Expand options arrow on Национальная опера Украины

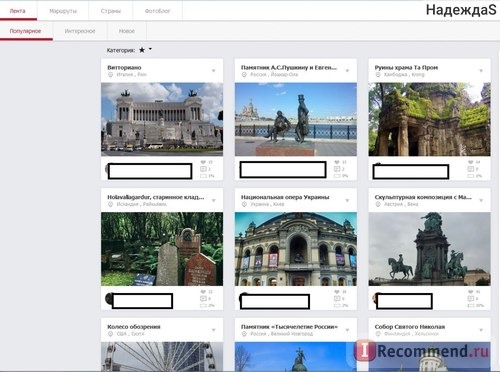(x=347, y=200)
